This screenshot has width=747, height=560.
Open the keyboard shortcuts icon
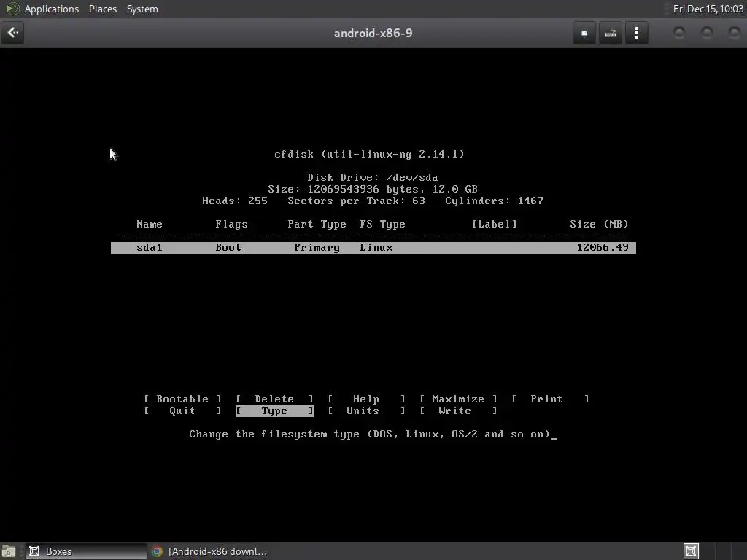point(611,34)
